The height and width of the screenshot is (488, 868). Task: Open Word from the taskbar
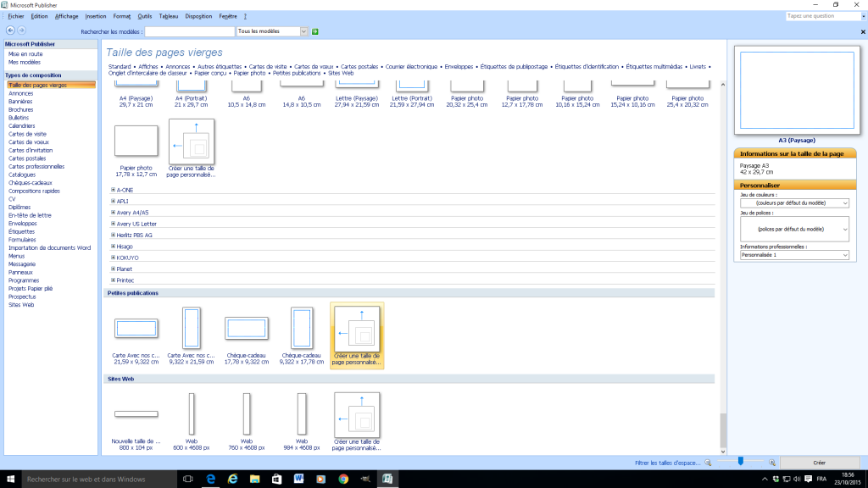click(x=299, y=480)
